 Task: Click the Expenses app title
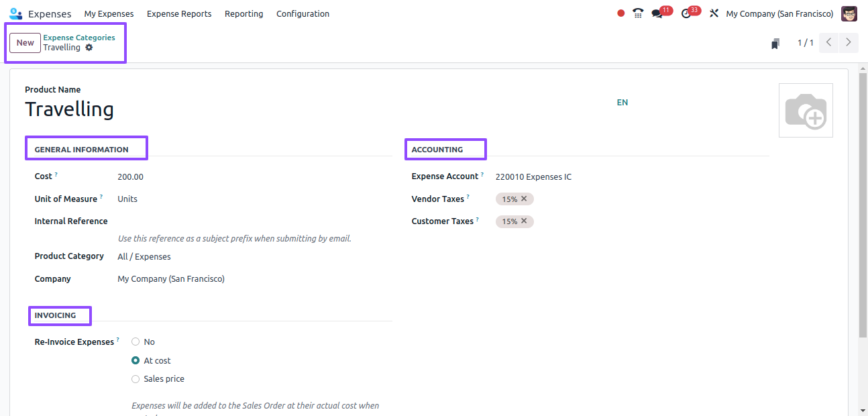pyautogui.click(x=50, y=13)
